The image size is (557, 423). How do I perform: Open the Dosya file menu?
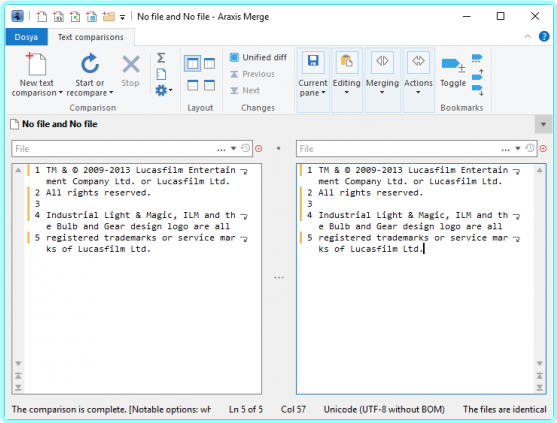pyautogui.click(x=26, y=37)
